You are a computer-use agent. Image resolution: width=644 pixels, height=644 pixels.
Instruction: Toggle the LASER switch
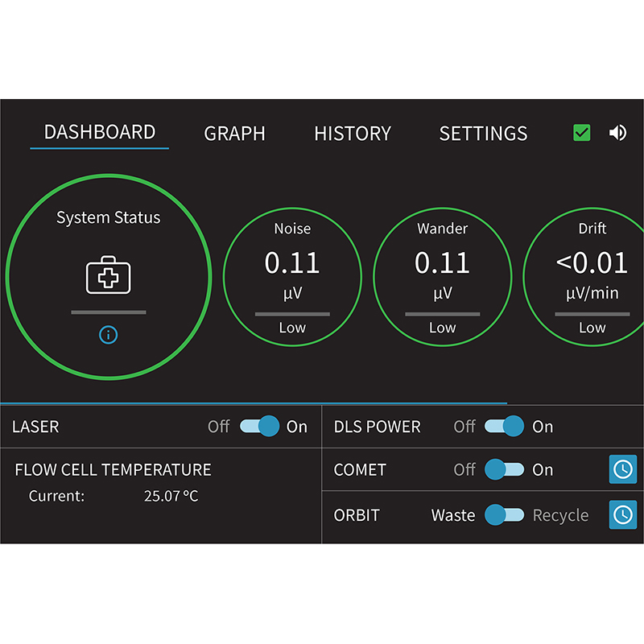(x=259, y=426)
